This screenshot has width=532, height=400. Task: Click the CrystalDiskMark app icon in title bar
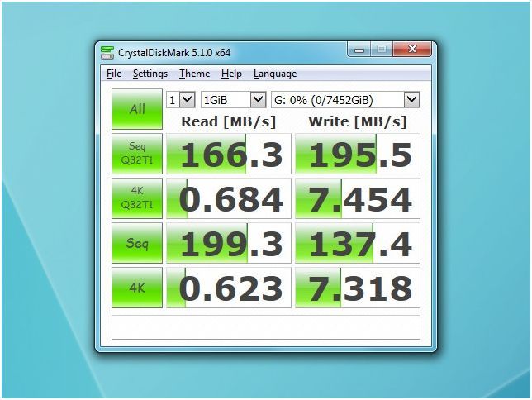[x=107, y=53]
